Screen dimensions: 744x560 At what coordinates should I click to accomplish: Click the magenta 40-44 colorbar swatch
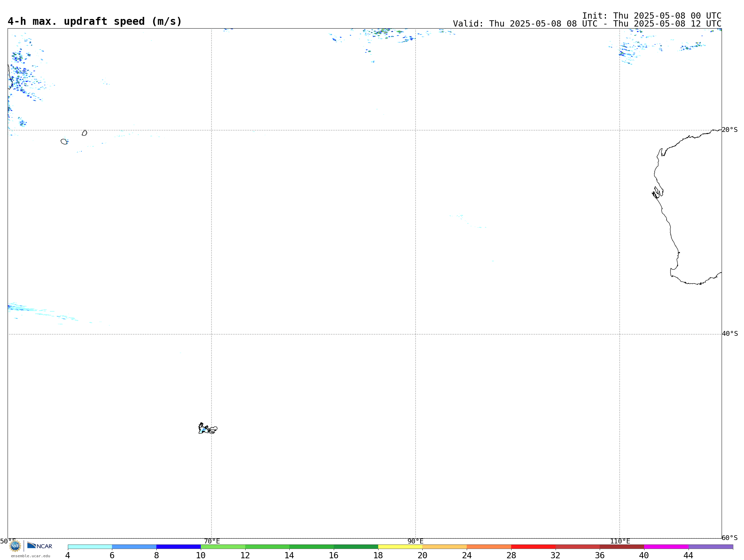click(666, 547)
